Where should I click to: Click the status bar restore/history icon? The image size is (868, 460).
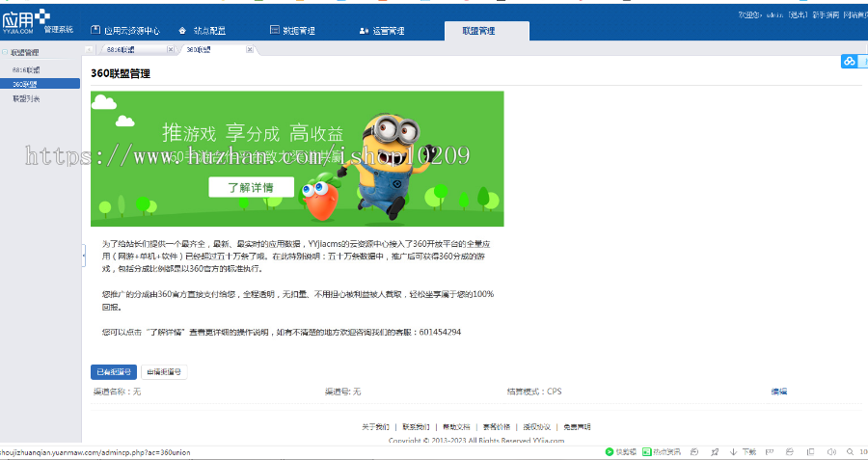point(694,451)
